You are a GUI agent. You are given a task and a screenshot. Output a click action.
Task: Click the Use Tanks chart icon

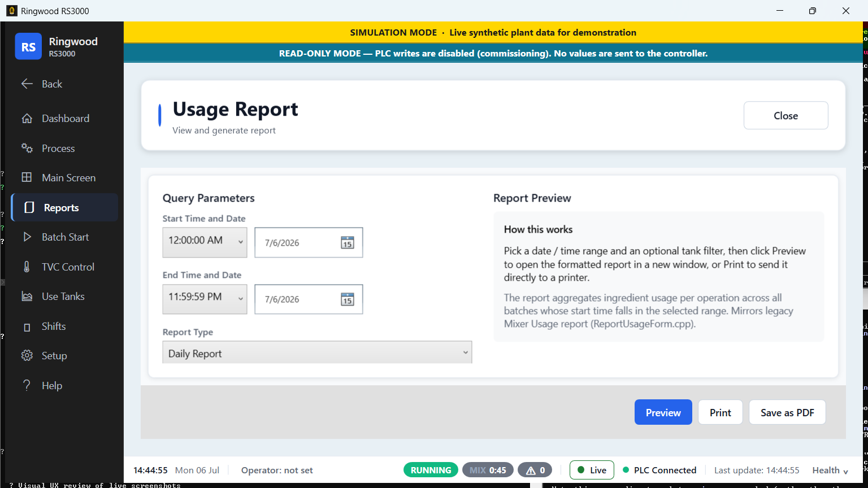point(27,296)
